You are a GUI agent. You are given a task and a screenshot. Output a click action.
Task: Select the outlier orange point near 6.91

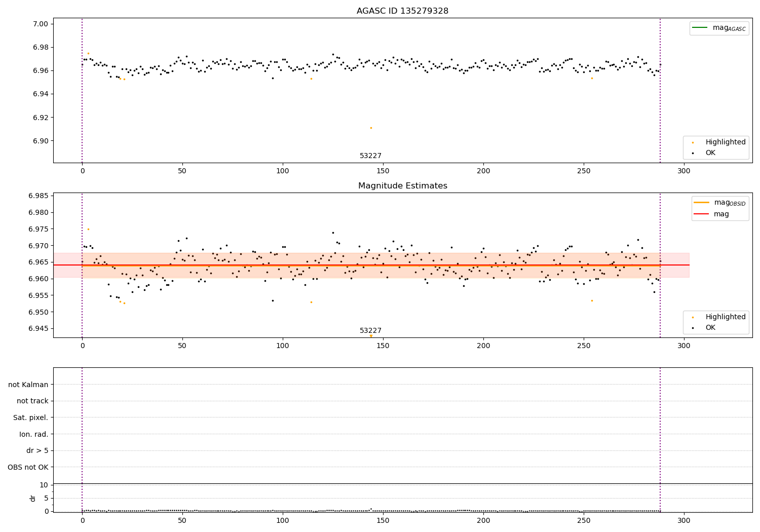tap(371, 128)
